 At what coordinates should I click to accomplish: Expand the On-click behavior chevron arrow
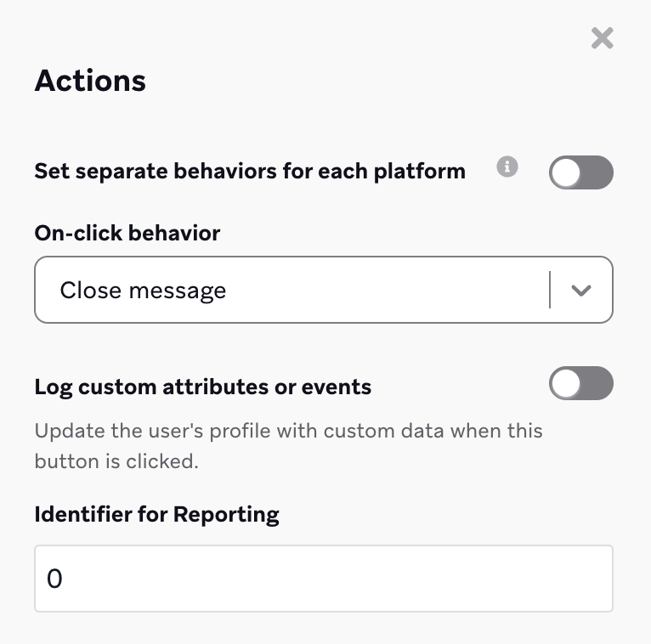(x=581, y=291)
